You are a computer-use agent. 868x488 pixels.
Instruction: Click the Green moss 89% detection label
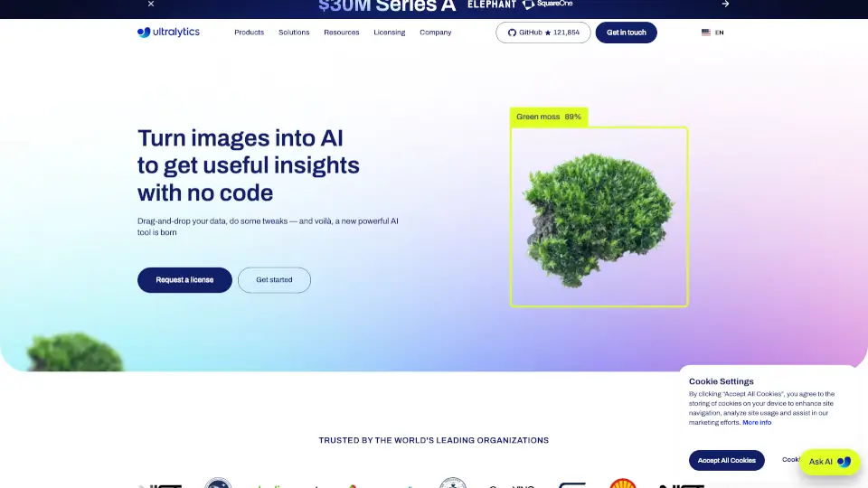click(549, 117)
